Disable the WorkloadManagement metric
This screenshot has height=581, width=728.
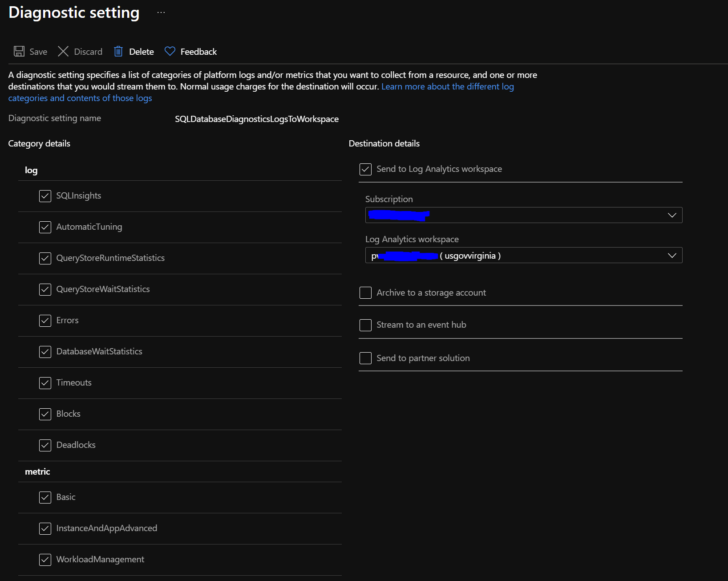point(45,560)
